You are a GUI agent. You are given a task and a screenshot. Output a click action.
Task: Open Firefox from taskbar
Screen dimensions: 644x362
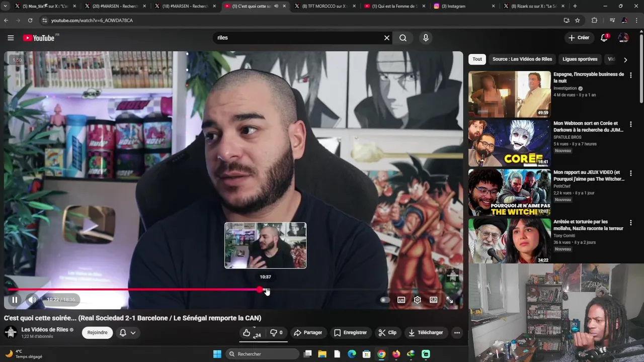point(396,354)
